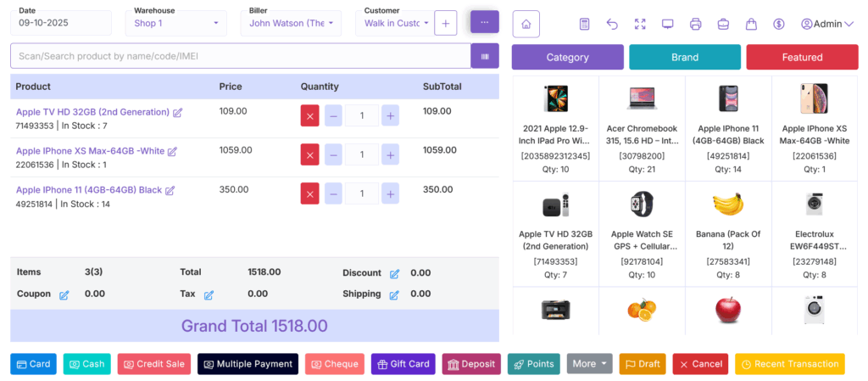This screenshot has width=868, height=381.
Task: Open the Warehouse Shop 1 dropdown
Action: coord(176,23)
